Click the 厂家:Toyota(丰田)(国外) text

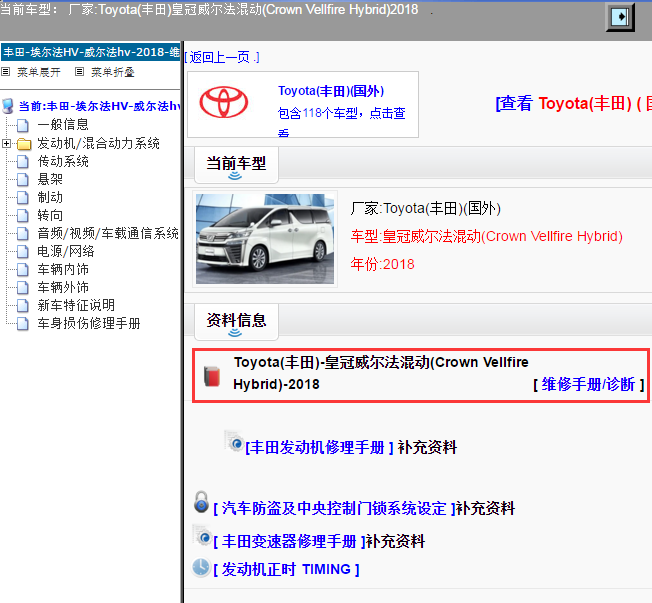(x=425, y=208)
